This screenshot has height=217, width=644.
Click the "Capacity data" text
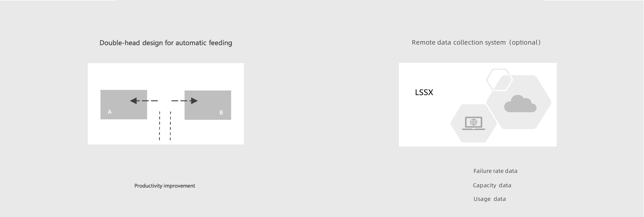(x=492, y=185)
